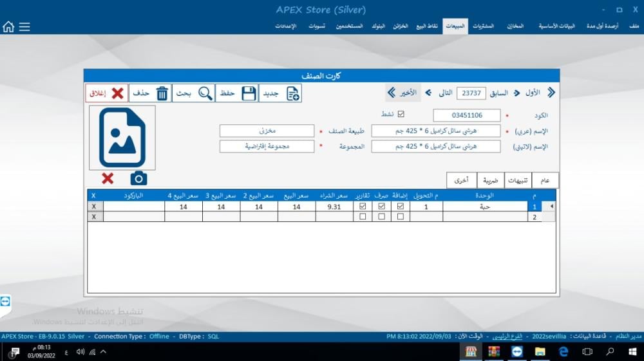Jump to last record (الأخير)

click(x=402, y=93)
